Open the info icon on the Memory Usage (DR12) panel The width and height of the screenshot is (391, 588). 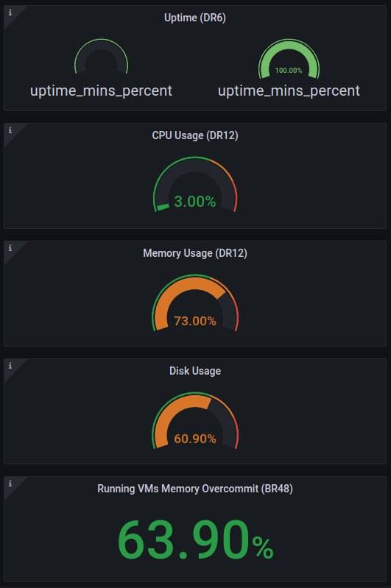coord(10,248)
